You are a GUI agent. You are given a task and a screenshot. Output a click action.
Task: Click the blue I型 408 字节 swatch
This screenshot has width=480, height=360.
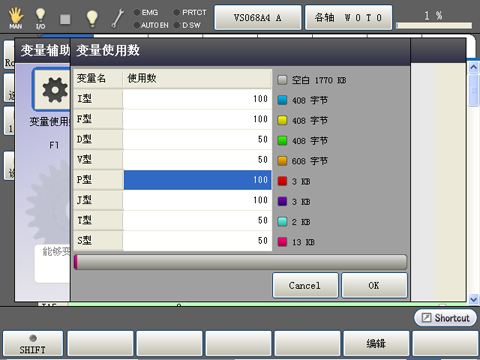coord(282,100)
